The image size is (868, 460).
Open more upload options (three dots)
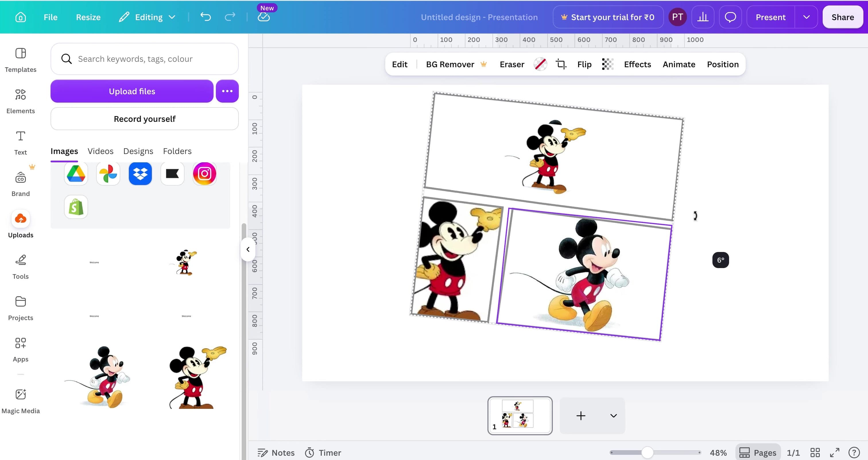(x=227, y=91)
